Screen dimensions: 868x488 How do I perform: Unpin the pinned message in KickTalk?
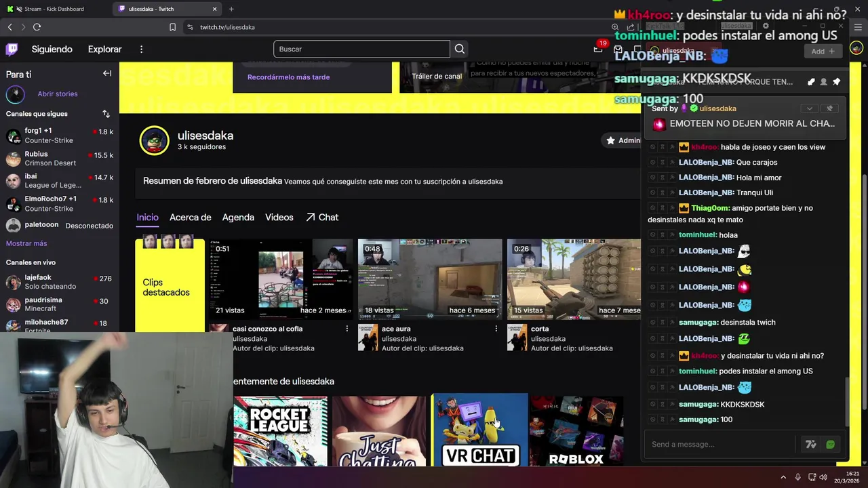(x=829, y=108)
